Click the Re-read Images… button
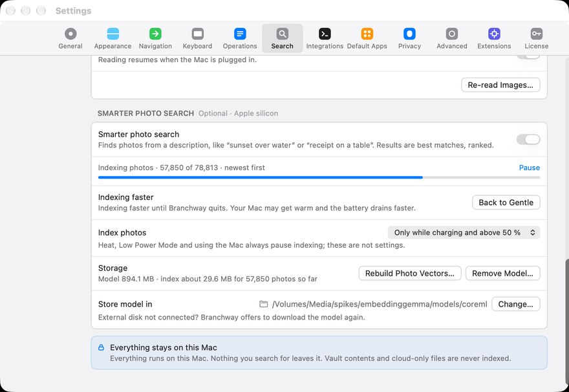 [x=500, y=85]
